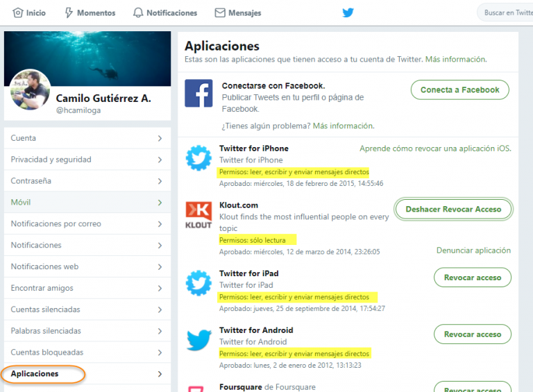The image size is (533, 392).
Task: Open the Denunciar aplicación link
Action: click(x=473, y=250)
